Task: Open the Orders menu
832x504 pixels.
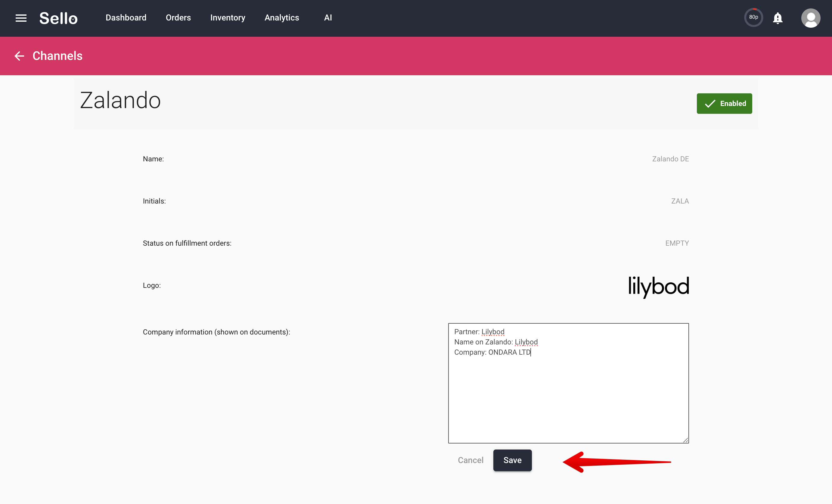Action: pos(178,17)
